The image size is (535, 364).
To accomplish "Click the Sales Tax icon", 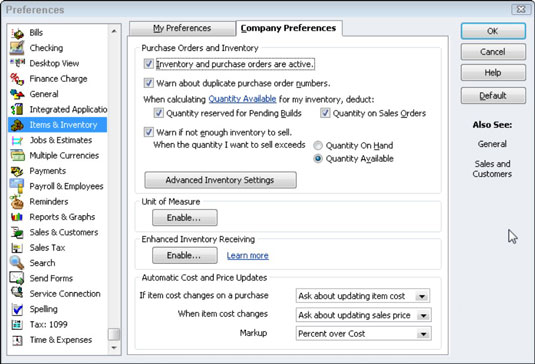I will coord(17,248).
